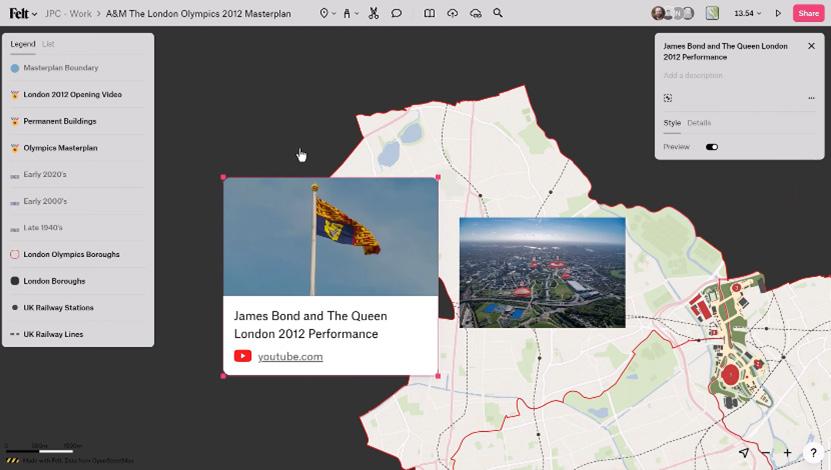This screenshot has width=831, height=470.
Task: Open the basemap style thumbnail
Action: 712,13
